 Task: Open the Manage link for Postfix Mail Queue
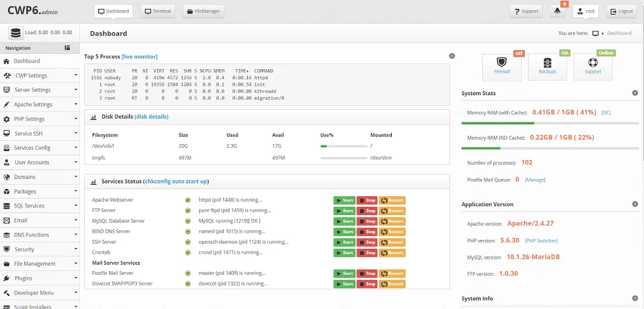[x=535, y=180]
